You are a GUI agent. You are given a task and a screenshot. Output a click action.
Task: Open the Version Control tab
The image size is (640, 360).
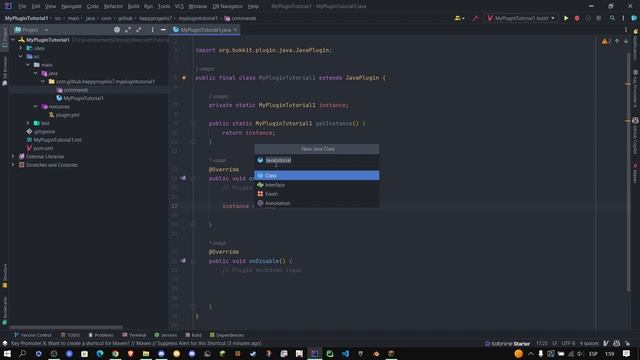33,335
